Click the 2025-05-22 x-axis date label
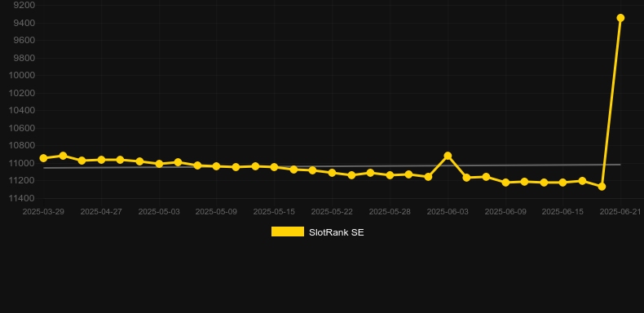This screenshot has height=313, width=644. tap(332, 212)
